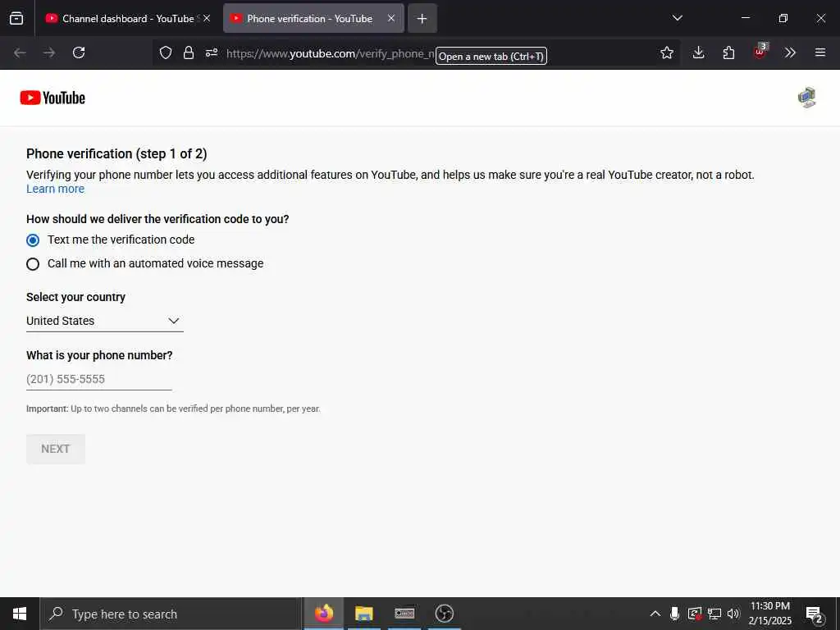The width and height of the screenshot is (840, 630).
Task: Go to YouTube home via logo
Action: coord(52,98)
